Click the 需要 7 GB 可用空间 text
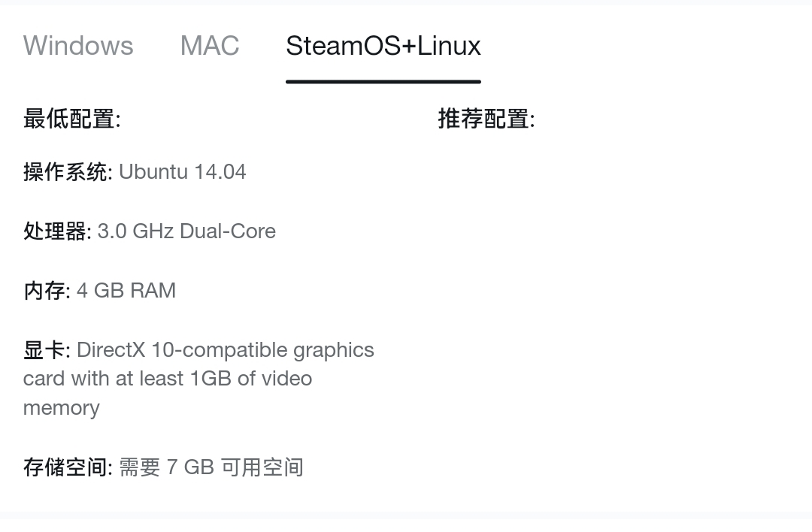812x532 pixels. coord(211,467)
